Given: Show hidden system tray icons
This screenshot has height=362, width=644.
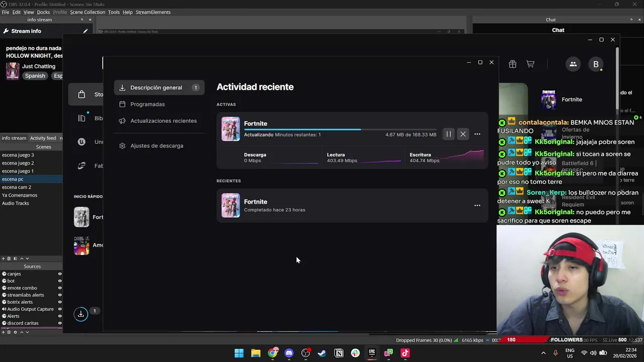Looking at the screenshot, I should [x=543, y=353].
